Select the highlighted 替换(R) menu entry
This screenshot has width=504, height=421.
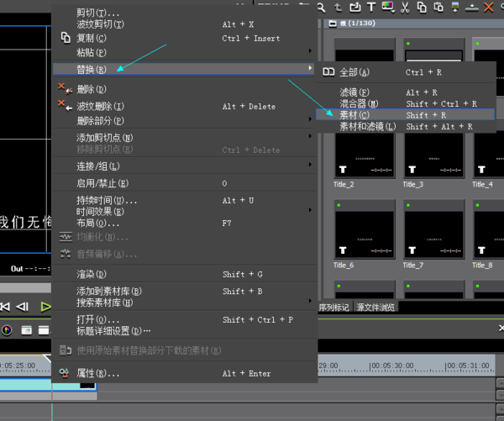tap(184, 69)
